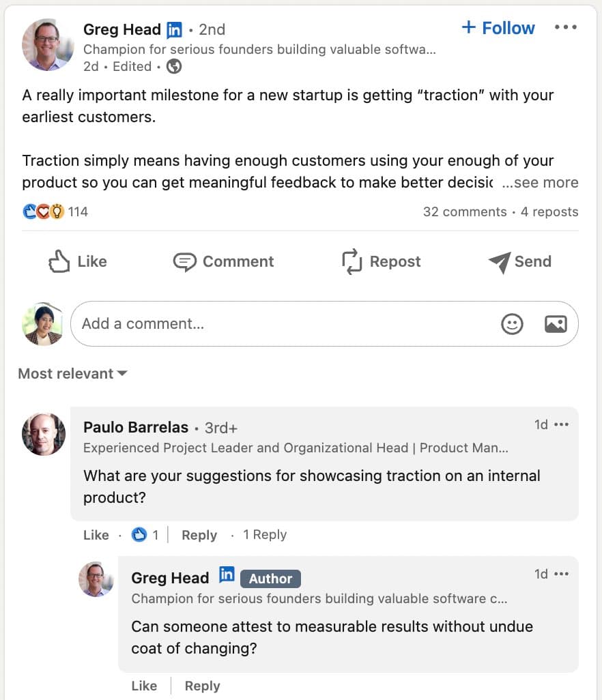Expand the post text with see more
Viewport: 602px width, 700px height.
(540, 182)
